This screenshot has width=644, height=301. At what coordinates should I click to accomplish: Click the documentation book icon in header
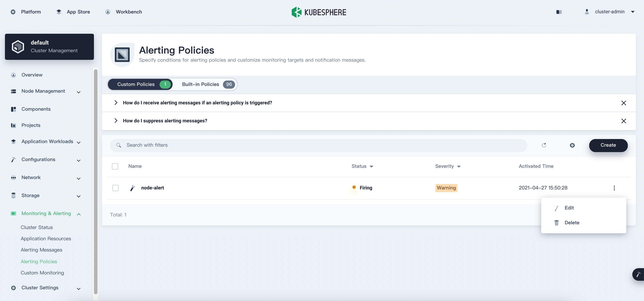559,12
